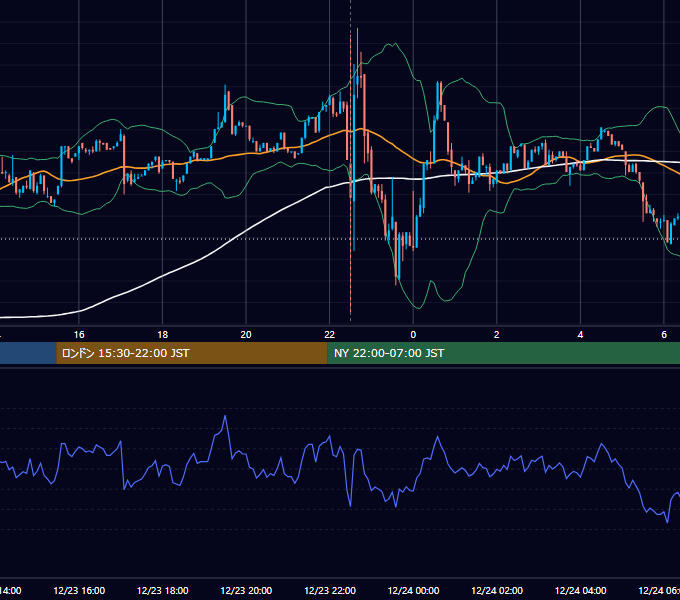This screenshot has width=680, height=600.
Task: Click the 12/23 22:00 time label
Action: point(330,590)
